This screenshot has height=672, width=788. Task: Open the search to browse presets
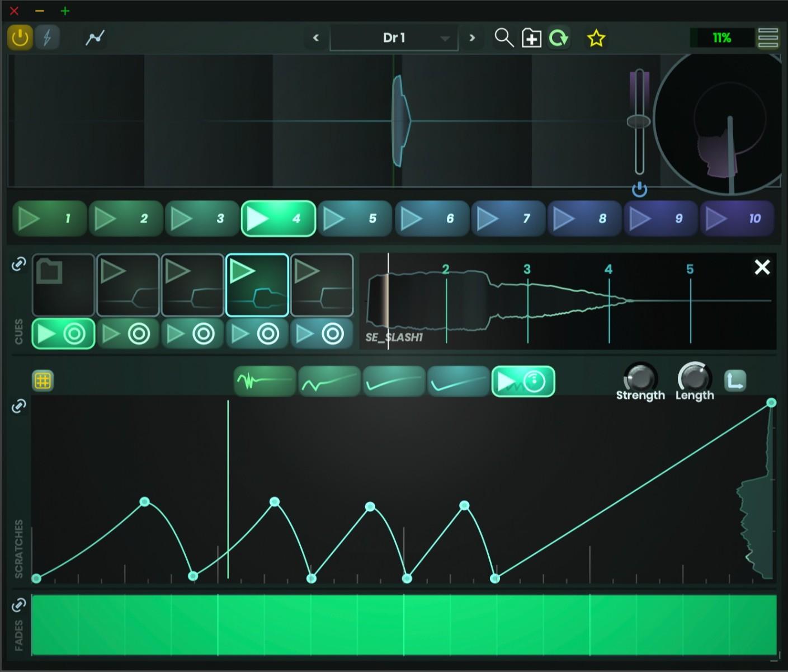[503, 38]
